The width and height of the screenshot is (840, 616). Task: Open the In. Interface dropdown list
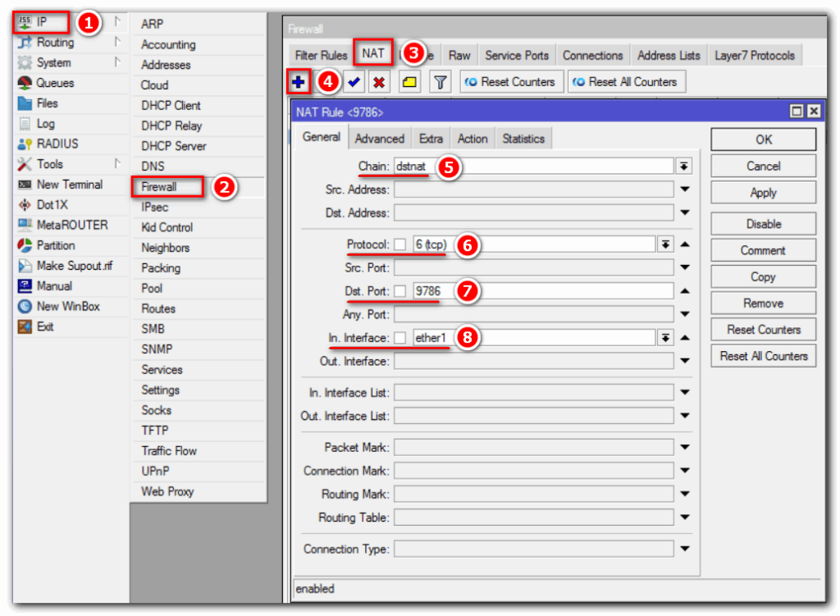click(x=665, y=338)
